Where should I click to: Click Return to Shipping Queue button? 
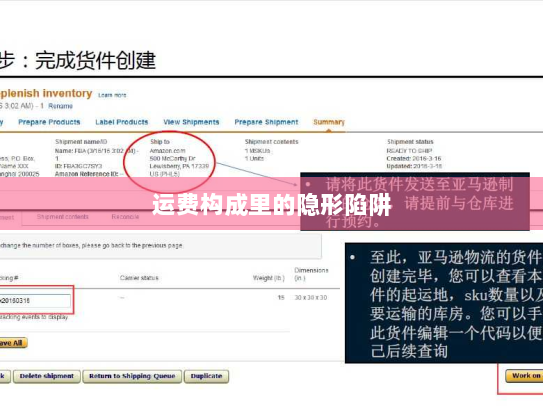(x=132, y=376)
